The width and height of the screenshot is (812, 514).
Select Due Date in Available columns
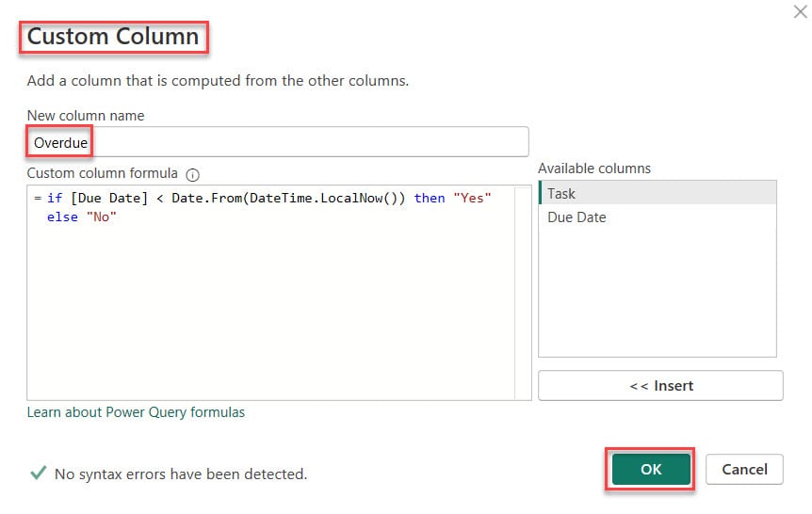pos(658,217)
